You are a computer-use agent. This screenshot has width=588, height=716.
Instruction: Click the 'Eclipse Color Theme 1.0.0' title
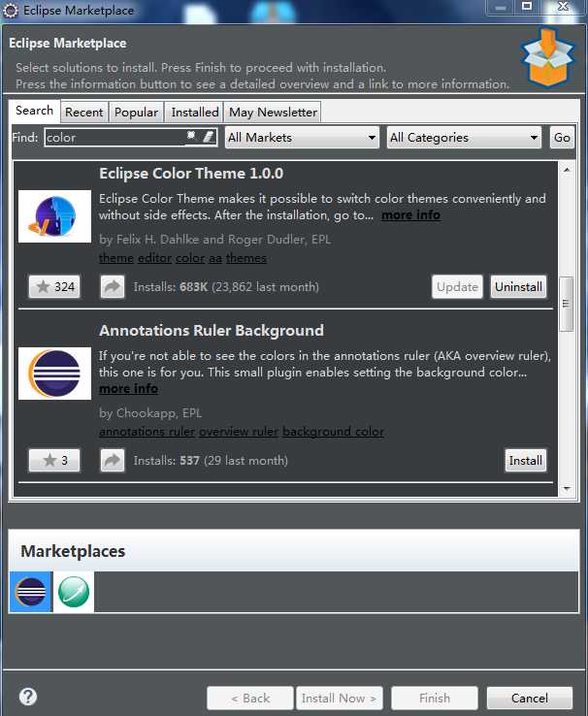pos(191,174)
